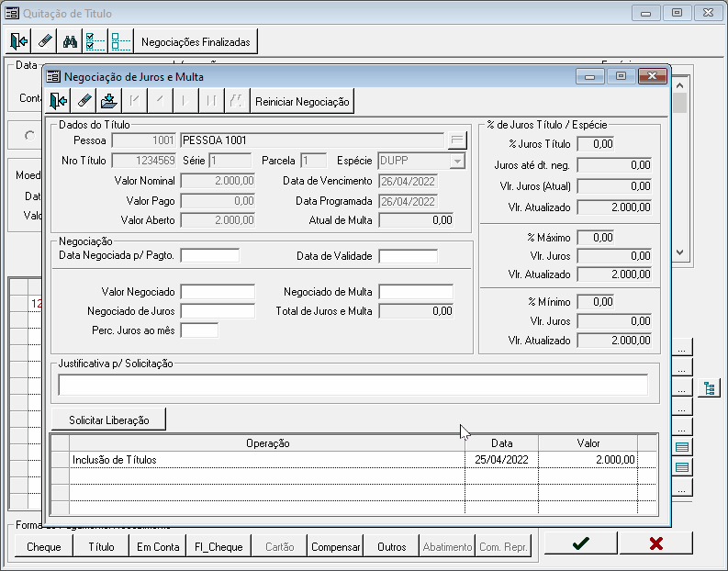
Task: Expand the Espécie dropdown showing DUPP
Action: click(x=457, y=161)
